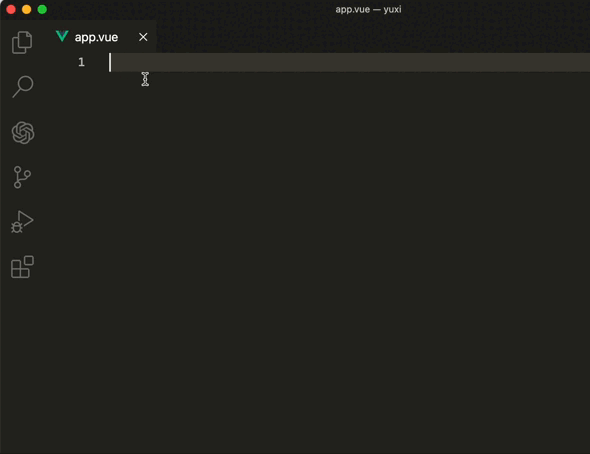Open the ChatGPT extension panel
Viewport: 590px width, 454px height.
[x=23, y=133]
